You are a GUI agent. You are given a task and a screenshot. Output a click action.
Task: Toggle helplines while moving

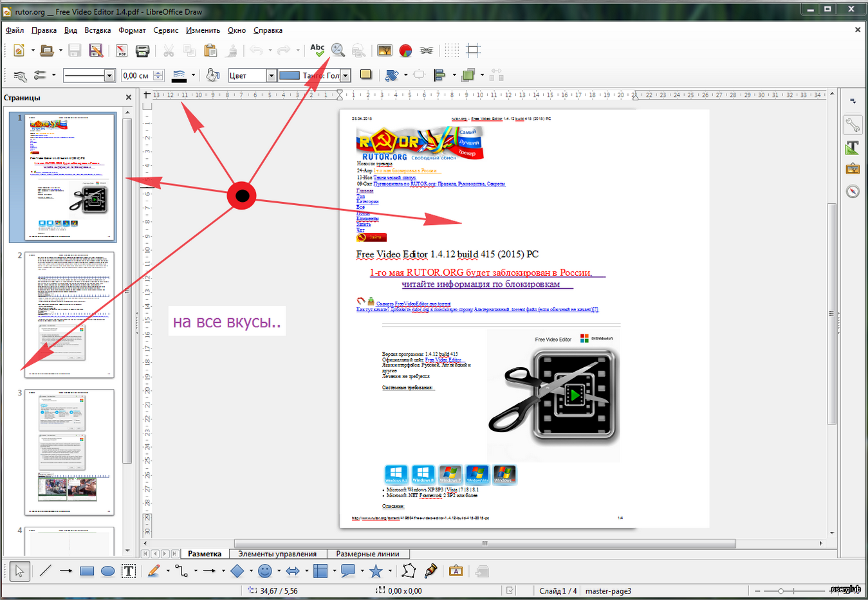point(474,50)
